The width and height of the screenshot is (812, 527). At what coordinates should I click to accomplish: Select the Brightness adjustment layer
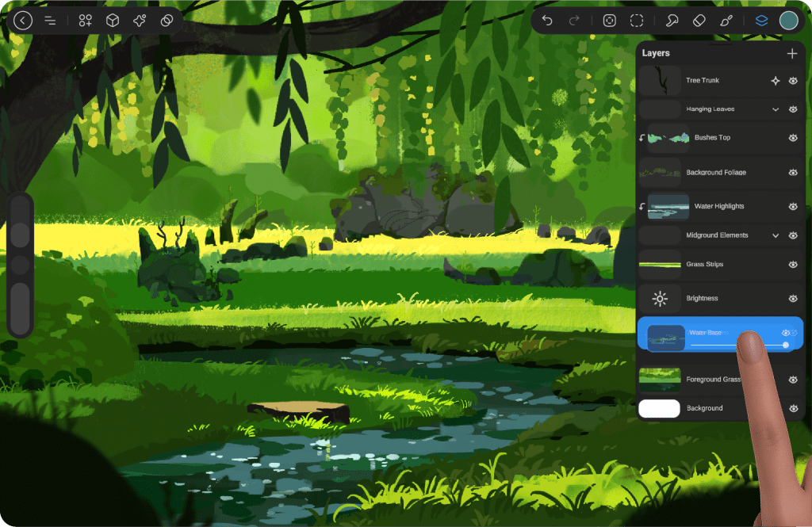702,299
